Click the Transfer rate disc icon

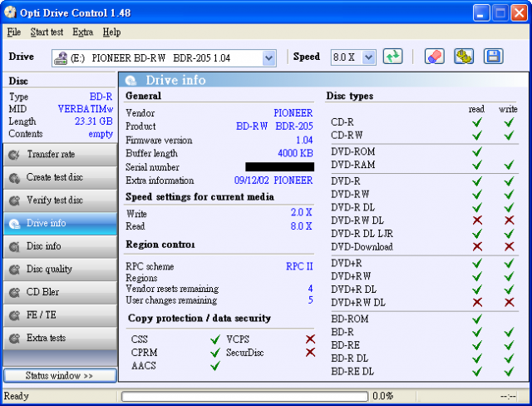(x=14, y=155)
